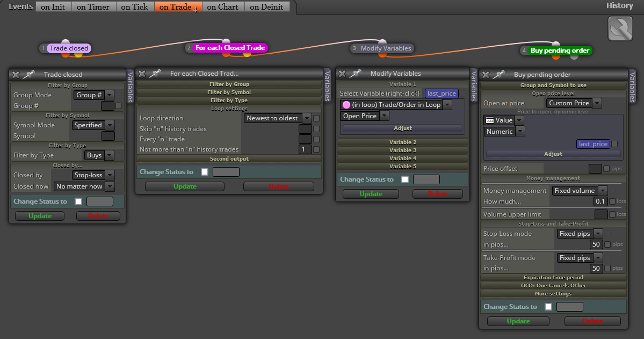Expand OCO: One Cancels Other section

click(x=553, y=286)
